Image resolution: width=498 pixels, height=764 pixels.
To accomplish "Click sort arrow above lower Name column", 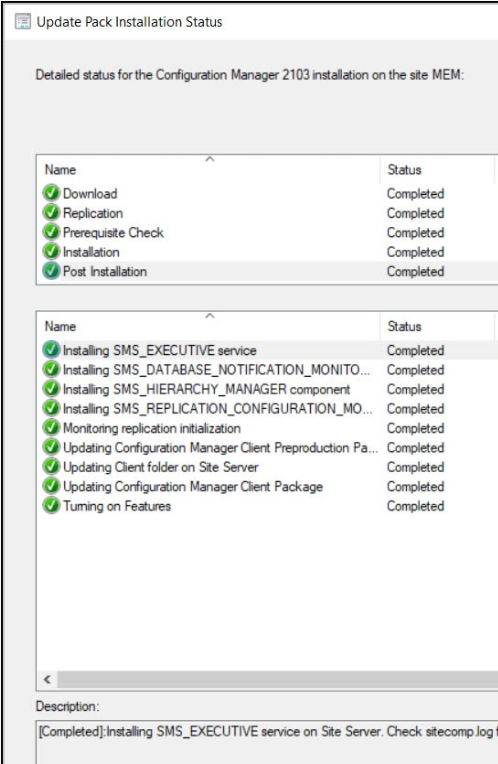I will pyautogui.click(x=210, y=316).
